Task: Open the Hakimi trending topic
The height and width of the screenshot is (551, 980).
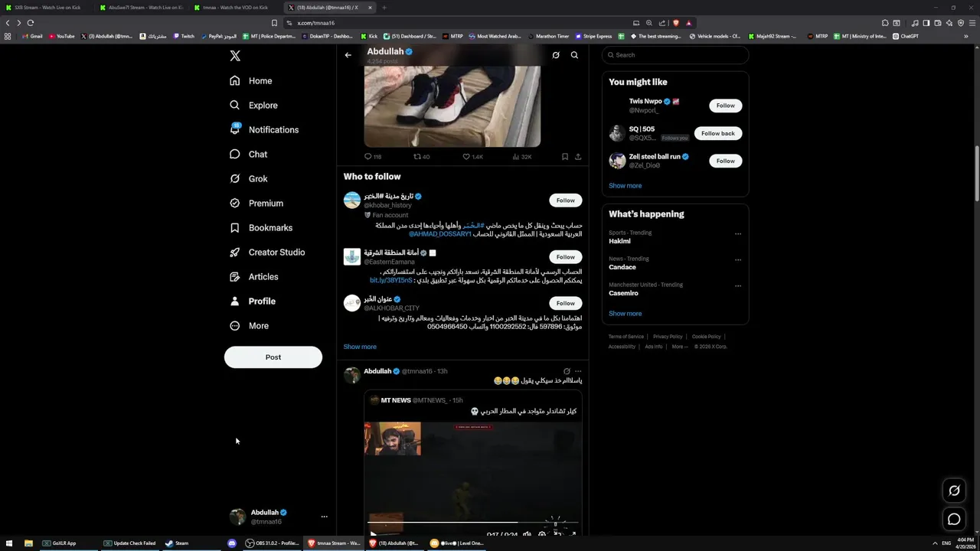Action: tap(619, 241)
